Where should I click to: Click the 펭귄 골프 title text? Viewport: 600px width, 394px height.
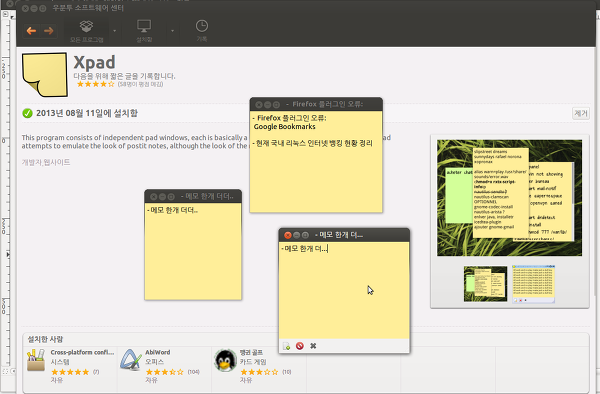[x=251, y=352]
